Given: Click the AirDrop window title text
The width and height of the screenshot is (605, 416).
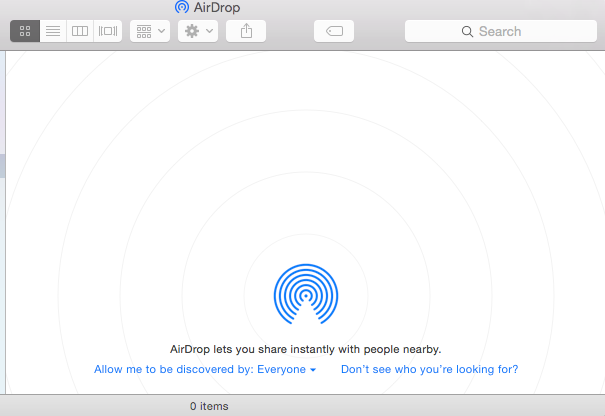Looking at the screenshot, I should click(x=217, y=7).
